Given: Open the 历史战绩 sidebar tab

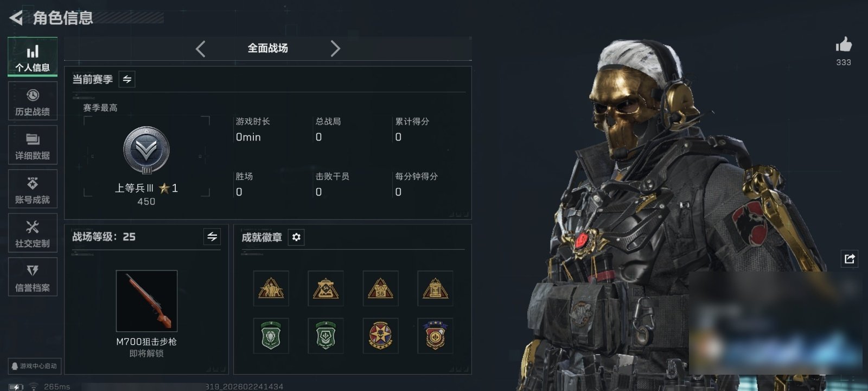Looking at the screenshot, I should click(x=33, y=101).
